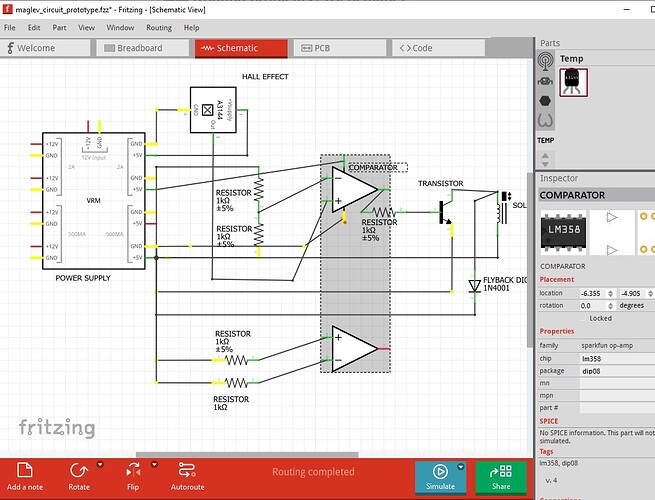The image size is (655, 500).
Task: Click the HALL EFFECT label on canvas
Action: point(265,76)
